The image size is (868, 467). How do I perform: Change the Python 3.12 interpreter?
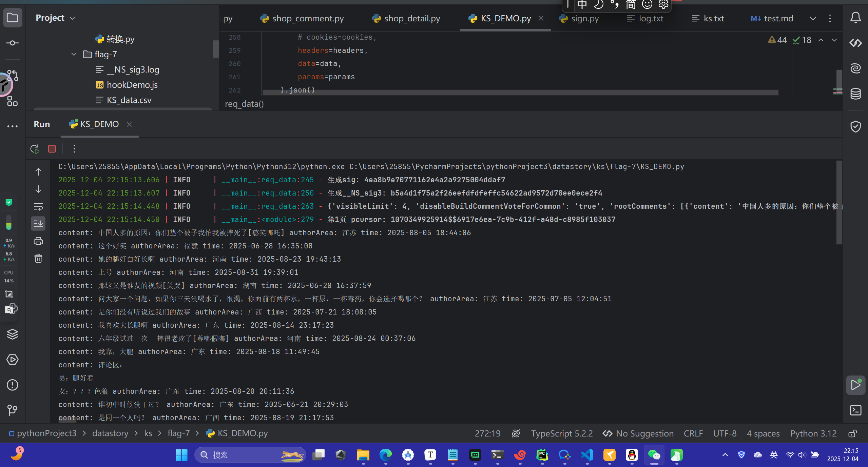click(813, 433)
